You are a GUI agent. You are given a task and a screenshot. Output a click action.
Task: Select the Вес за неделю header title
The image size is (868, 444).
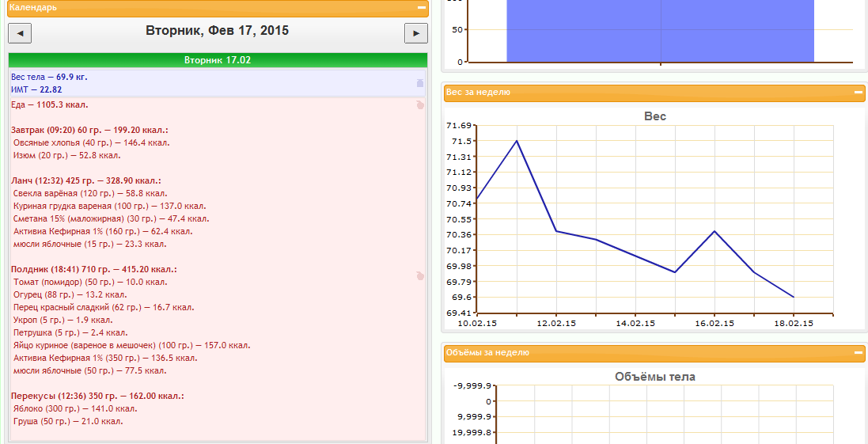click(x=478, y=93)
